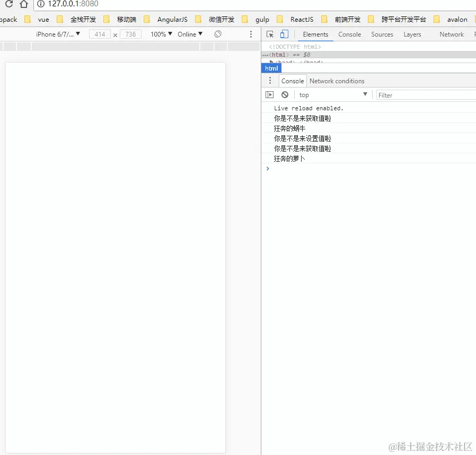Activate the inspect element picker
The width and height of the screenshot is (476, 455).
coord(270,34)
